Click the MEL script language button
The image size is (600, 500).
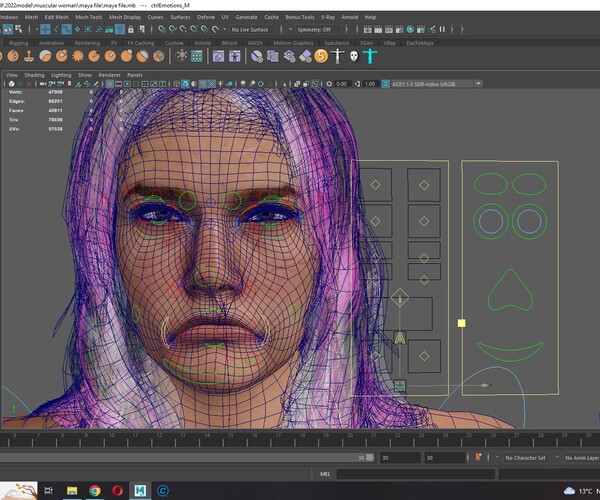[x=325, y=474]
